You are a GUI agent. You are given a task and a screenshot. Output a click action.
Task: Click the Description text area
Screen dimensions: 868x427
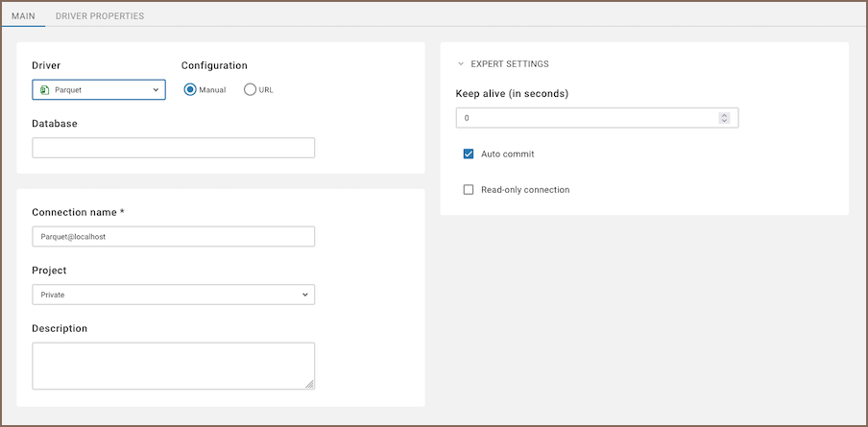pos(173,366)
